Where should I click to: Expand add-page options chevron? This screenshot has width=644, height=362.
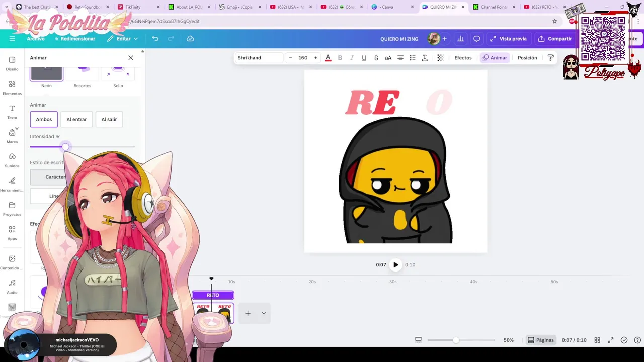(x=264, y=313)
